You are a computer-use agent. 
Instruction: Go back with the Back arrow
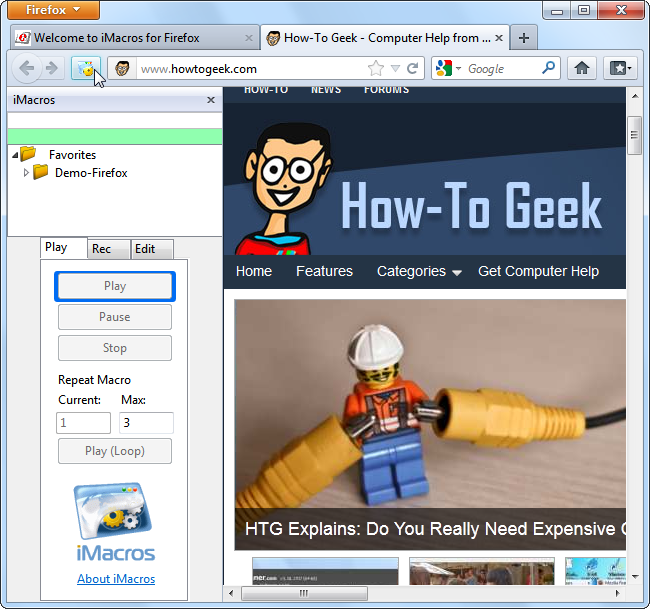coord(27,68)
